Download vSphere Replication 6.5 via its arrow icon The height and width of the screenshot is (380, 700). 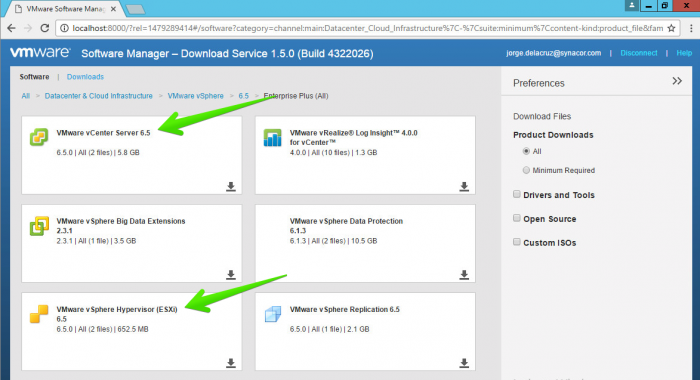[464, 363]
